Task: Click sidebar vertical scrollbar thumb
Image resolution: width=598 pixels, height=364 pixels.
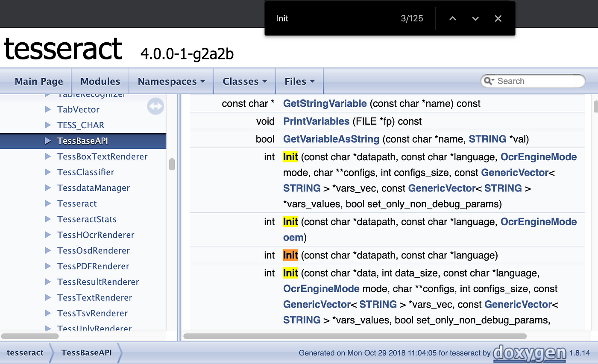Action: [172, 164]
